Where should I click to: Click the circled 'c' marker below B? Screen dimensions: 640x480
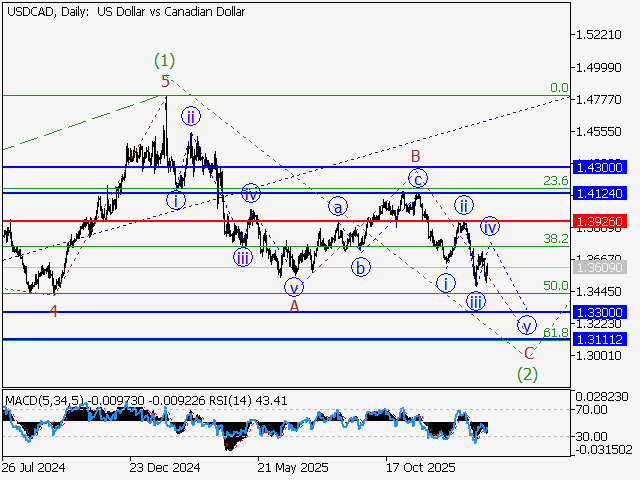pyautogui.click(x=417, y=178)
